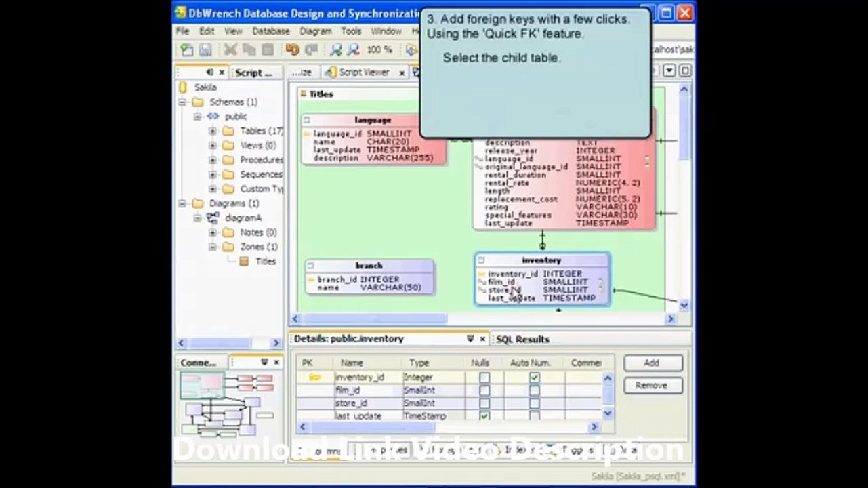The image size is (868, 488).
Task: Select the branch table header in diagram
Action: (369, 266)
